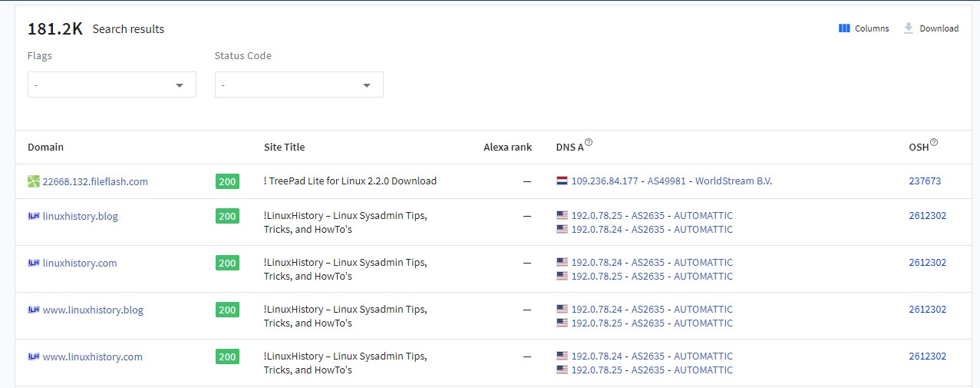Click the help icon beside DNS A

pos(589,143)
